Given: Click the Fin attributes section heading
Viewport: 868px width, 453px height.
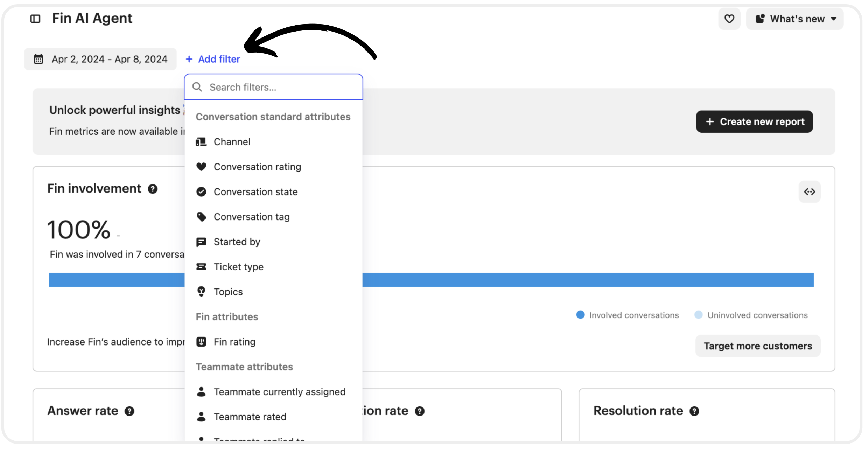Looking at the screenshot, I should 227,317.
